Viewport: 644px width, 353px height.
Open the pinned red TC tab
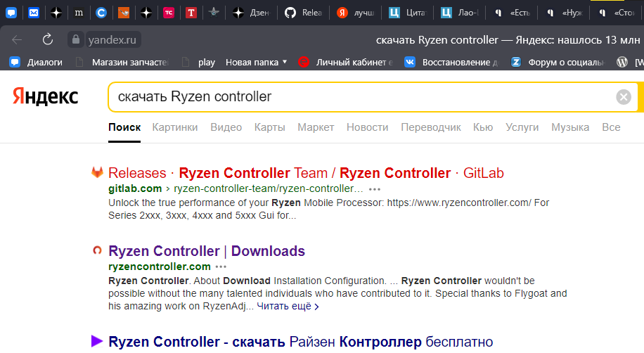click(169, 13)
